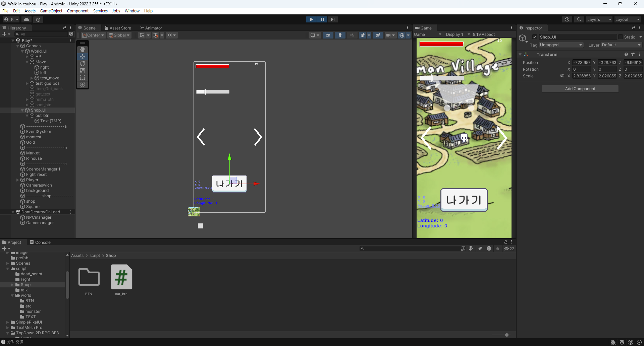Expand the Player object in Hierarchy
Screen dimensions: 644x346
[18, 180]
